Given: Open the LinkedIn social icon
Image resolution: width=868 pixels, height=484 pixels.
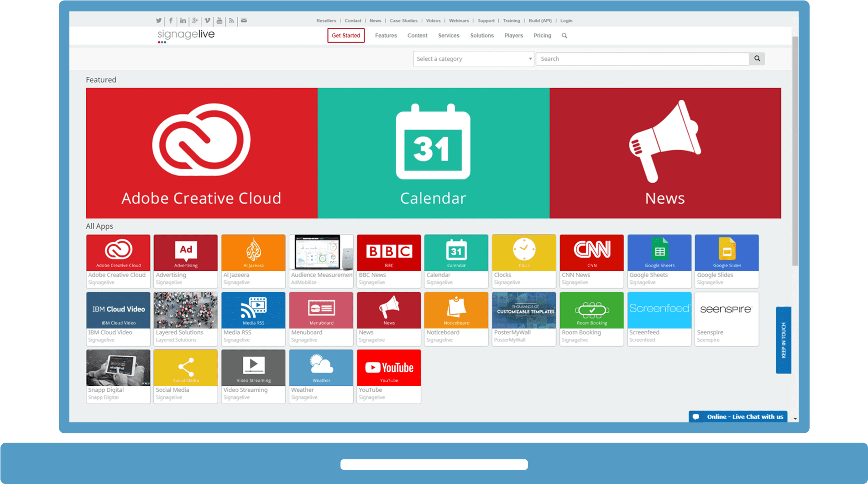Looking at the screenshot, I should [x=183, y=21].
